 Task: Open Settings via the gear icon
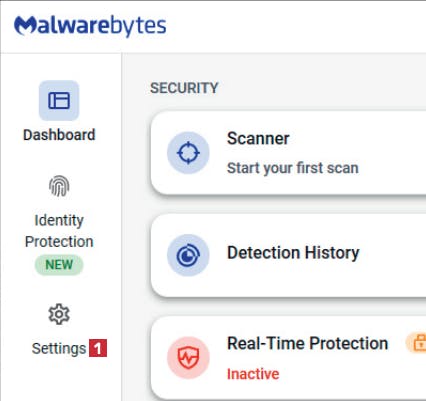(x=59, y=314)
